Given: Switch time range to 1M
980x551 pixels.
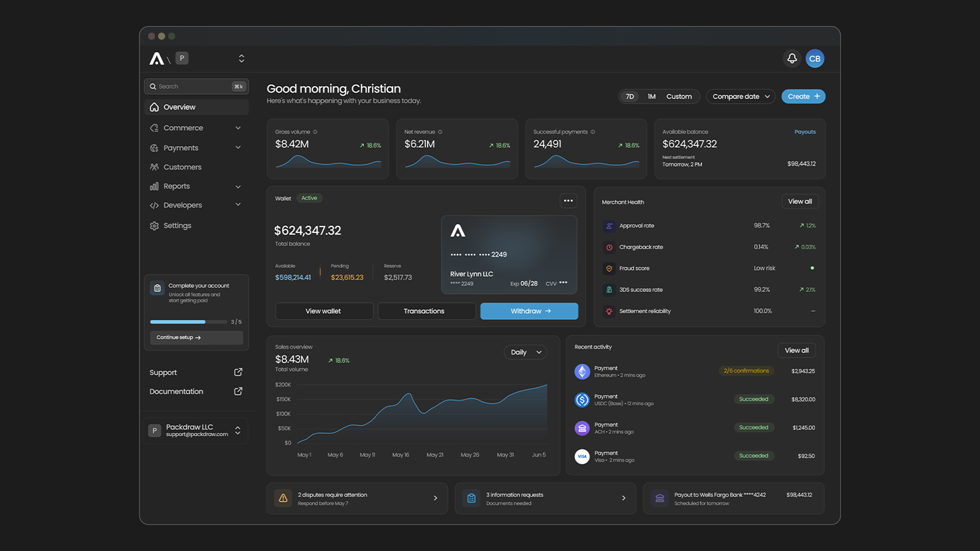Looking at the screenshot, I should (x=652, y=96).
